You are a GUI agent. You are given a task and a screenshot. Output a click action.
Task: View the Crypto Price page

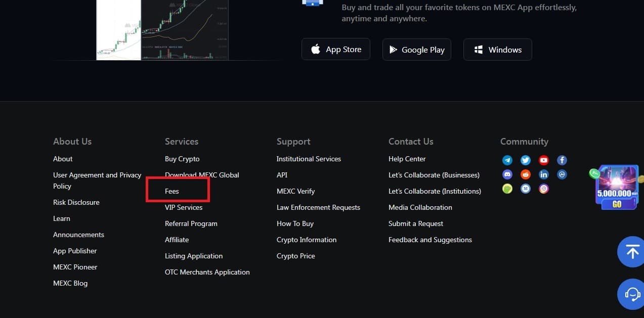[x=296, y=256]
